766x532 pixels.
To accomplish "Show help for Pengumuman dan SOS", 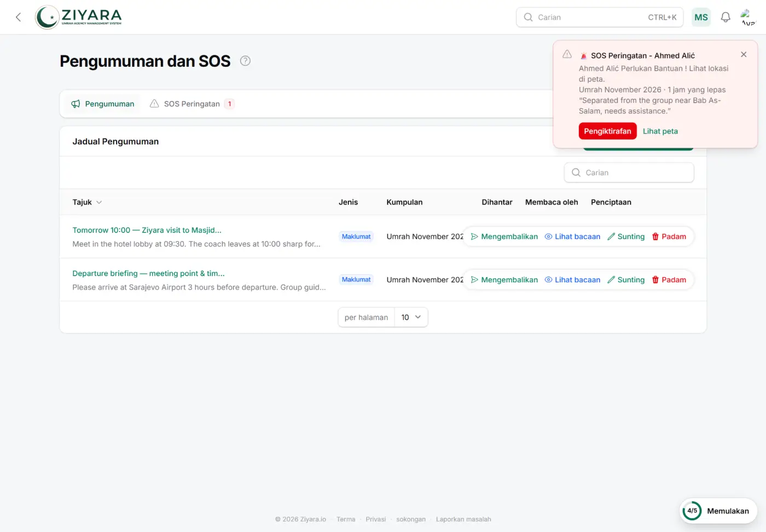I will (245, 61).
